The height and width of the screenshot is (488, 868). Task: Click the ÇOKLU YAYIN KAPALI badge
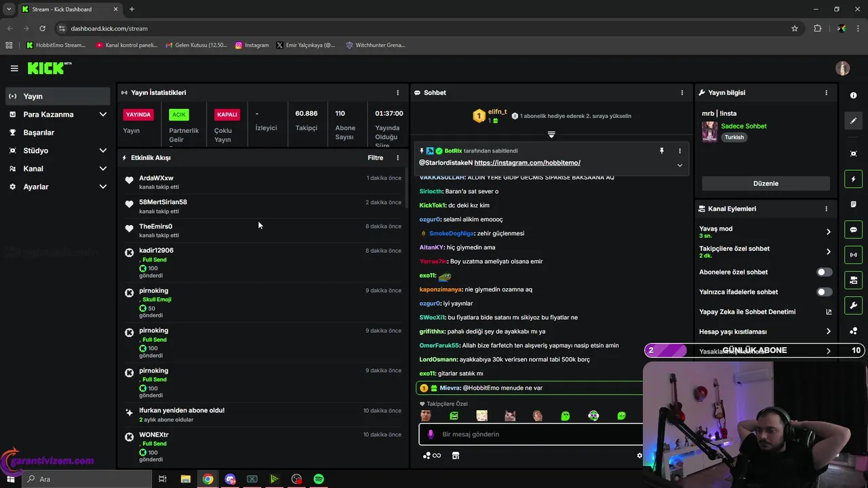(x=226, y=115)
